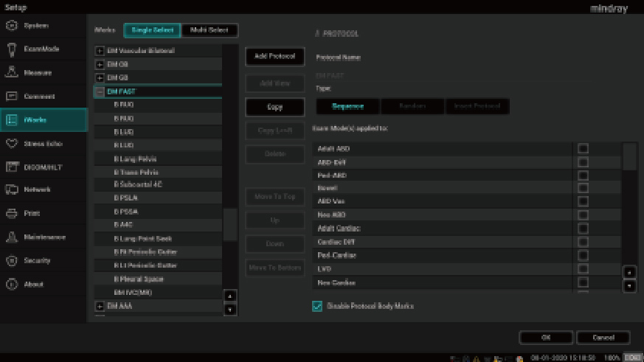Open the Stress Echo heart icon
644x362 pixels.
tap(11, 144)
